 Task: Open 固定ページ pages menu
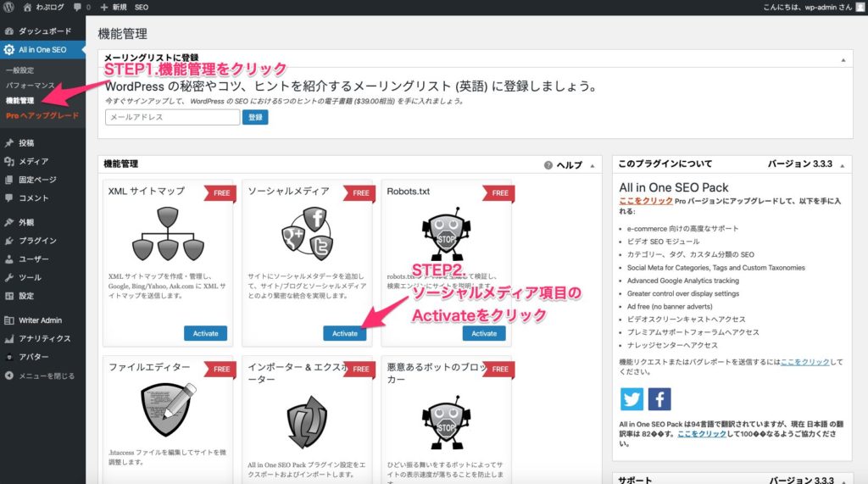coord(42,180)
